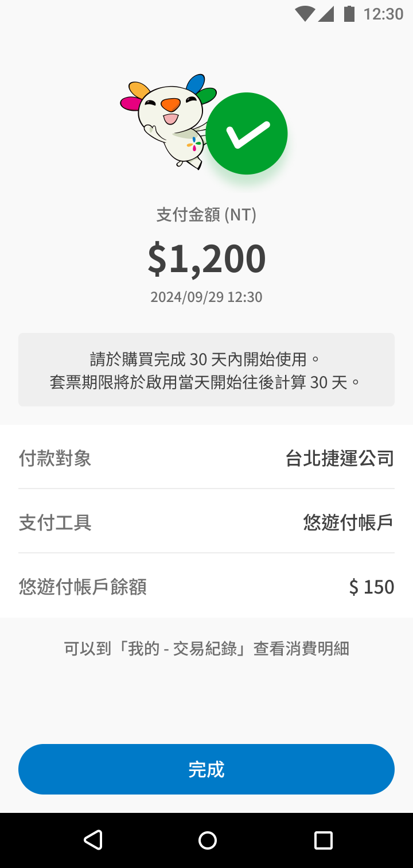Image resolution: width=413 pixels, height=868 pixels.
Task: Tap the 台北捷運公司 payee name
Action: coord(340,458)
